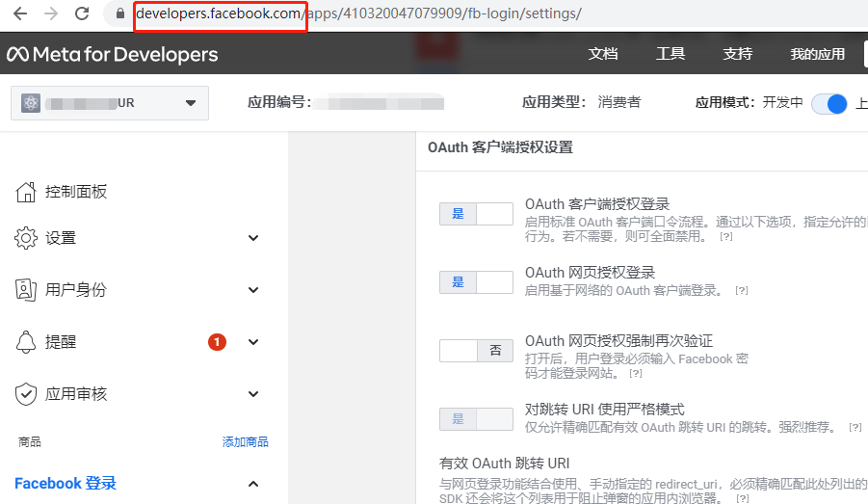This screenshot has height=504, width=868.
Task: Toggle OAuth 网页授权登录 switch
Action: click(476, 282)
